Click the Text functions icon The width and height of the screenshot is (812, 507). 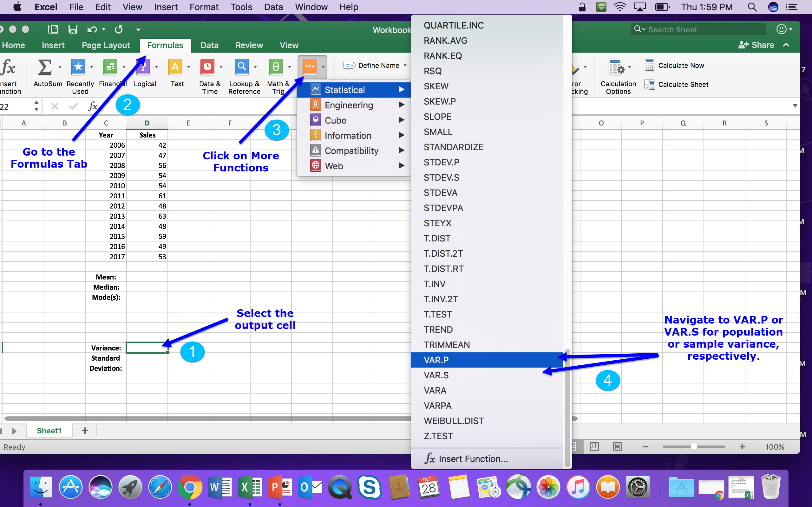point(175,67)
